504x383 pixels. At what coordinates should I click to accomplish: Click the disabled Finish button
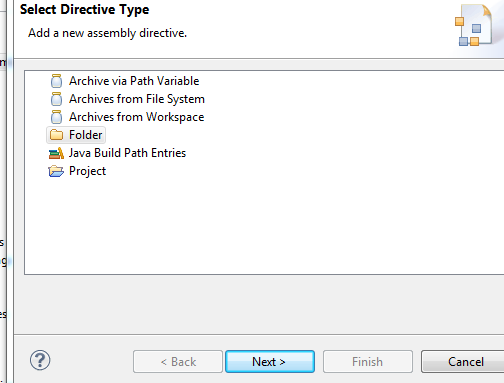pyautogui.click(x=368, y=362)
